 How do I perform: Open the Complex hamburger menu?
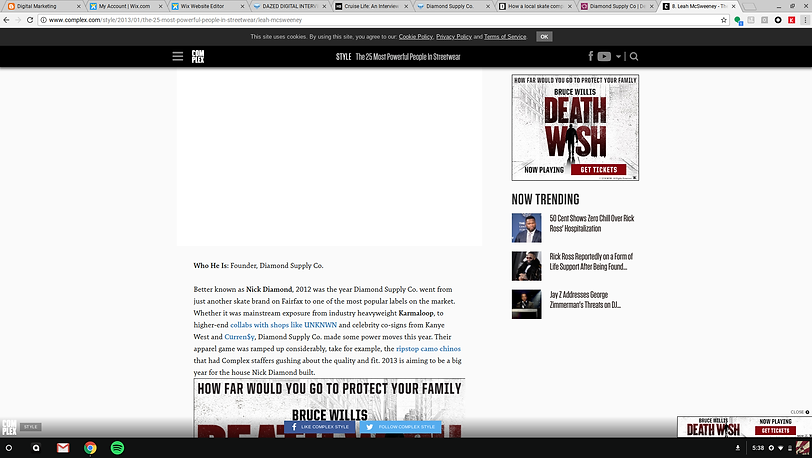click(178, 56)
